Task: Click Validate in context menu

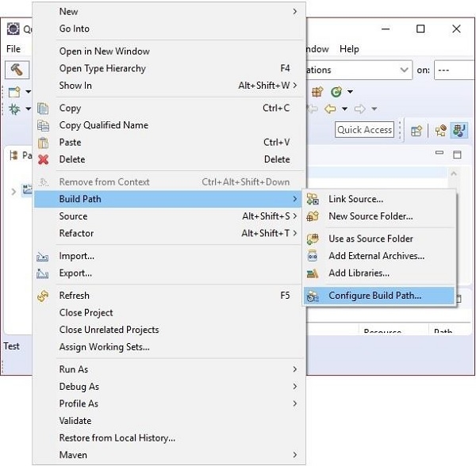Action: (x=169, y=421)
